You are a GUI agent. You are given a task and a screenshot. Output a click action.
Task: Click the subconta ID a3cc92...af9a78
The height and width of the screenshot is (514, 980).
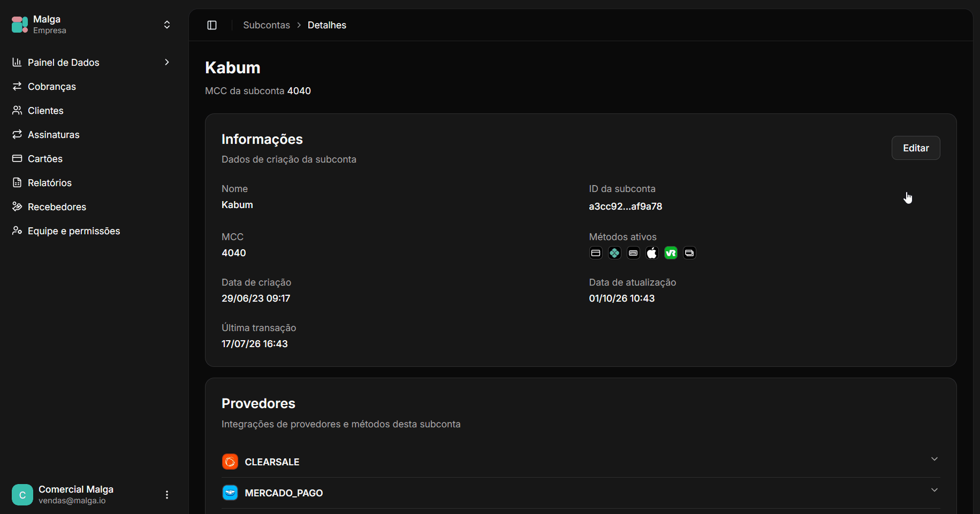click(626, 206)
